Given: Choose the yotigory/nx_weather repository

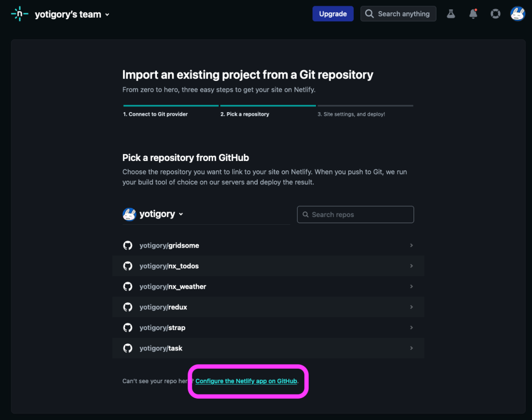Looking at the screenshot, I should tap(268, 287).
